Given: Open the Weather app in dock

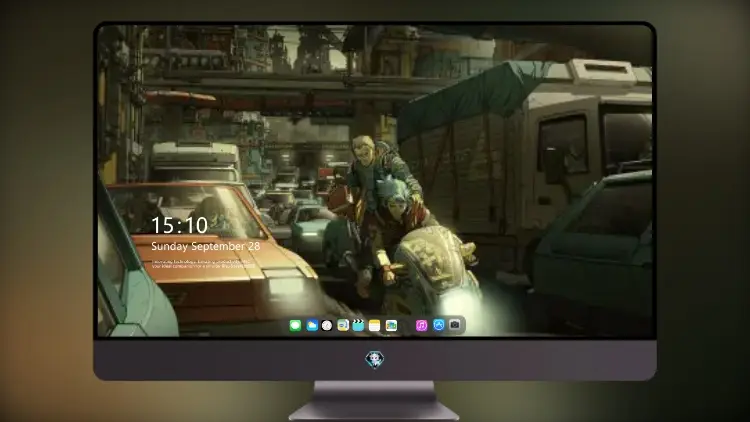Looking at the screenshot, I should coord(312,325).
